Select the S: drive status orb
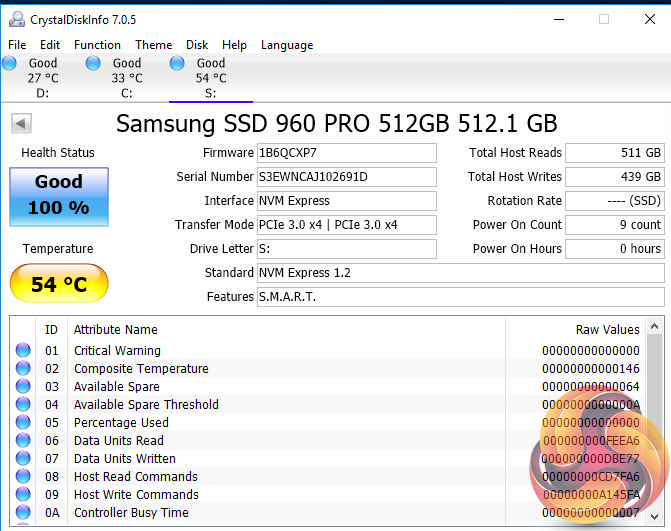671x531 pixels. pyautogui.click(x=177, y=64)
